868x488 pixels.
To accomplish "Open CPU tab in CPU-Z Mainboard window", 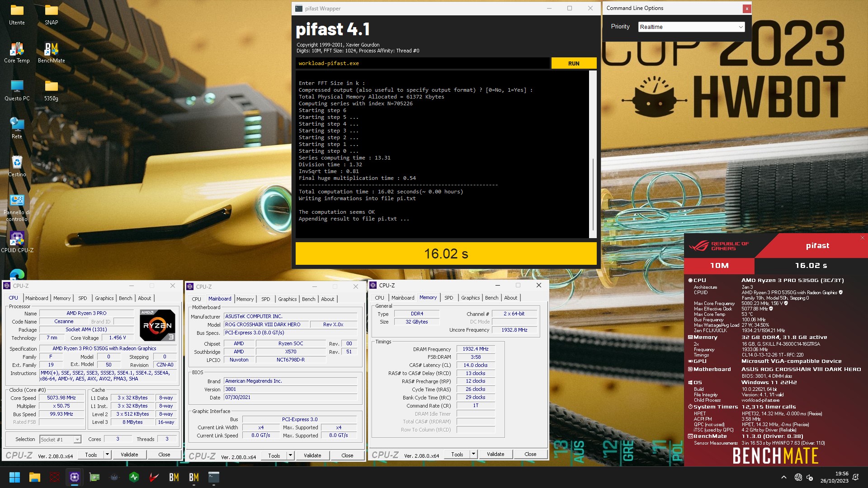I will point(196,299).
